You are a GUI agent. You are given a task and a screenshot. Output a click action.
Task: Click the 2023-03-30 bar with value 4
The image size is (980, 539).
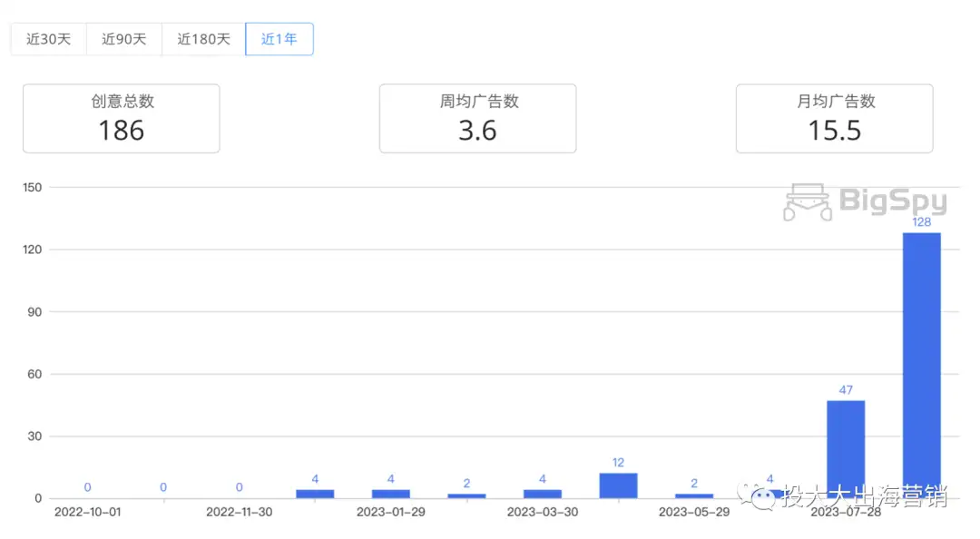(x=543, y=494)
